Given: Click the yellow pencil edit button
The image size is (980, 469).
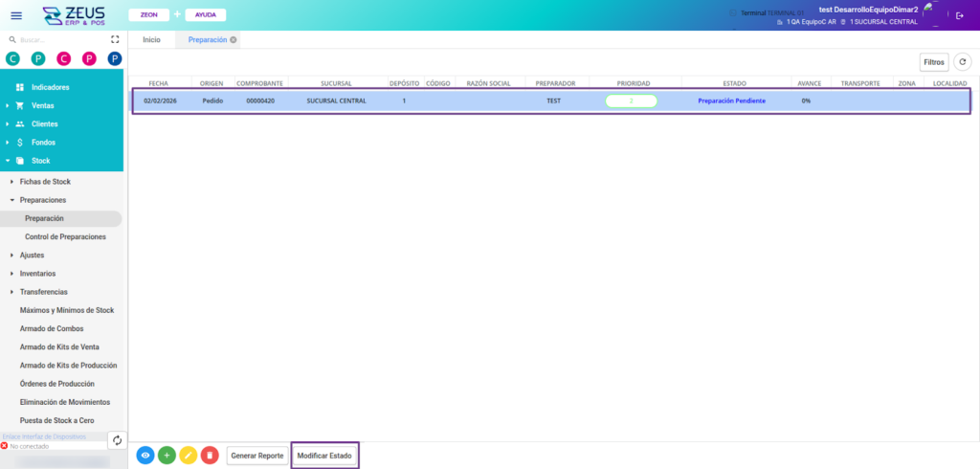Looking at the screenshot, I should pos(189,456).
